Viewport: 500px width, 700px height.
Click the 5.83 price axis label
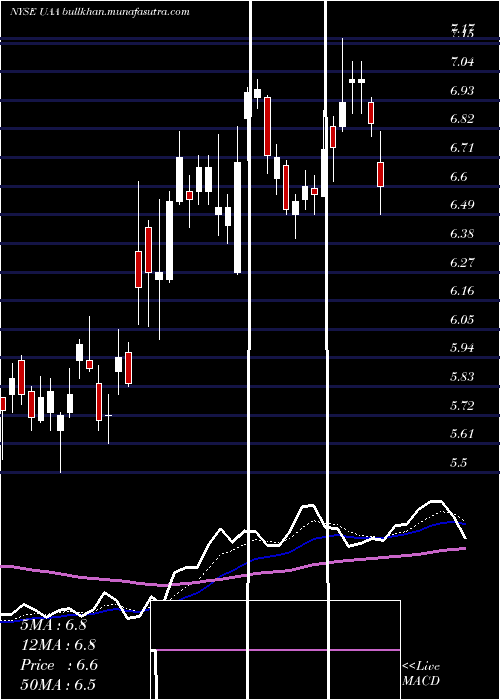click(x=462, y=377)
